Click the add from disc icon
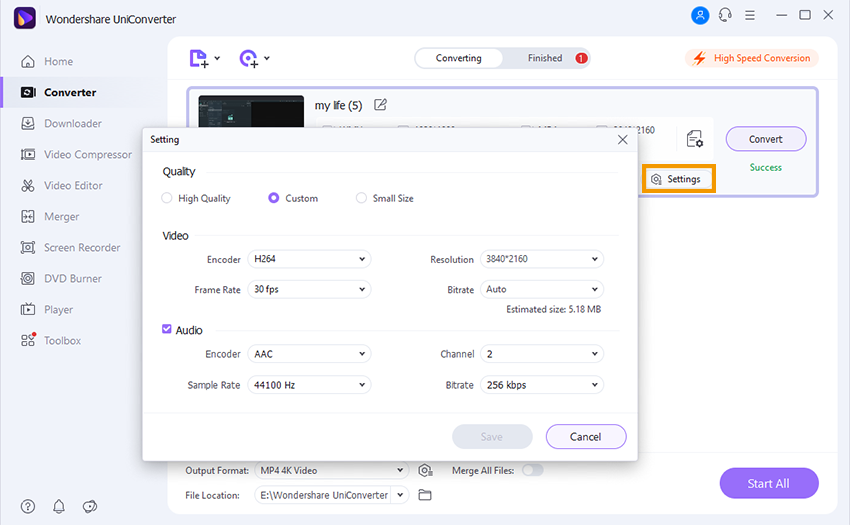Image resolution: width=850 pixels, height=526 pixels. [248, 58]
